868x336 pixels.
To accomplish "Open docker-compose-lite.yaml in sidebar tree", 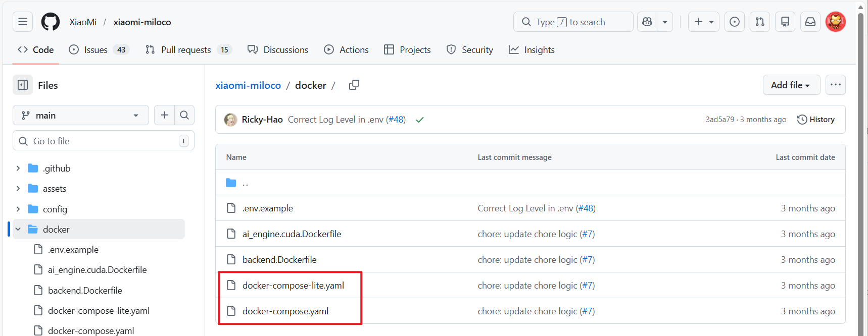I will (x=99, y=310).
